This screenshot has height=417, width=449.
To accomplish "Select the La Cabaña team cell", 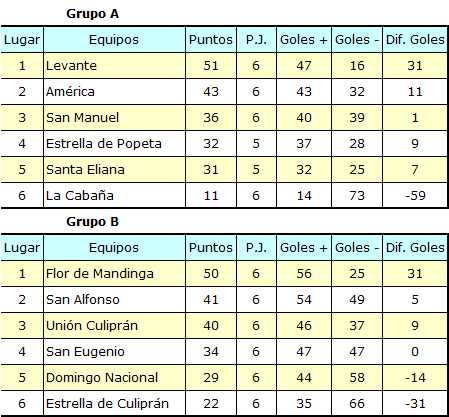I will pos(114,196).
